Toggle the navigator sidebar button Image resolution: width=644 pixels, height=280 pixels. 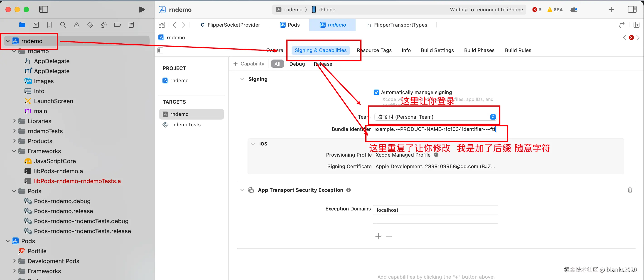(x=44, y=10)
